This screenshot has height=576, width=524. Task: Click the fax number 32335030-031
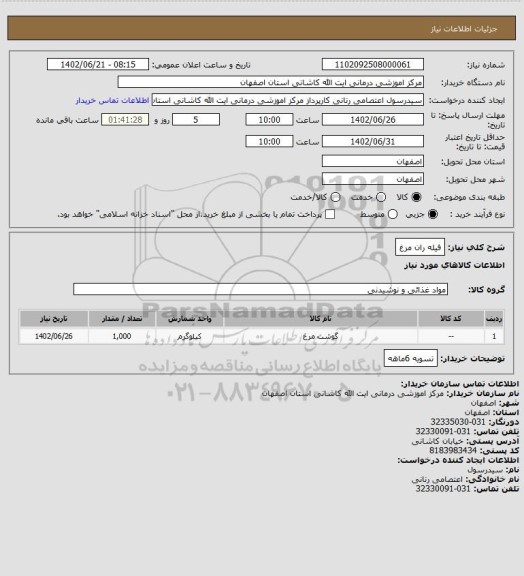click(x=458, y=422)
